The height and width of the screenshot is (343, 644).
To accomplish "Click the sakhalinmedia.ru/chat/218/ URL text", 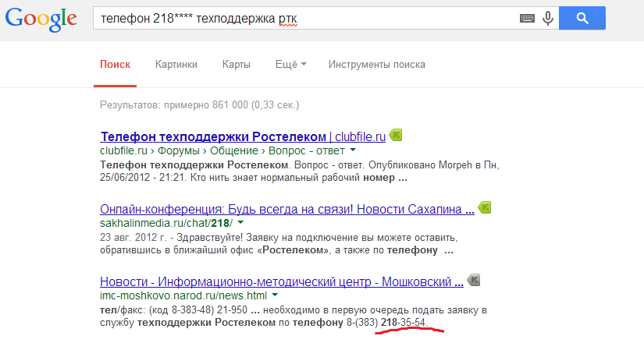I will (x=166, y=223).
